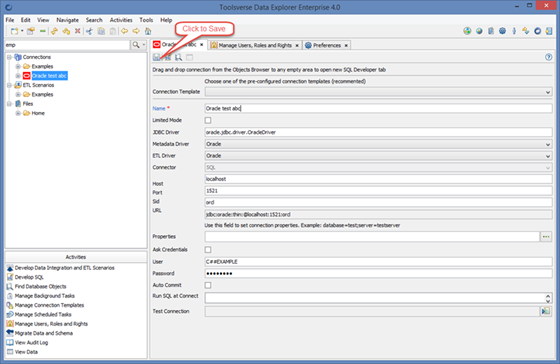Open Manage Scheduled Tasks activity
The image size is (560, 364).
coord(43,315)
